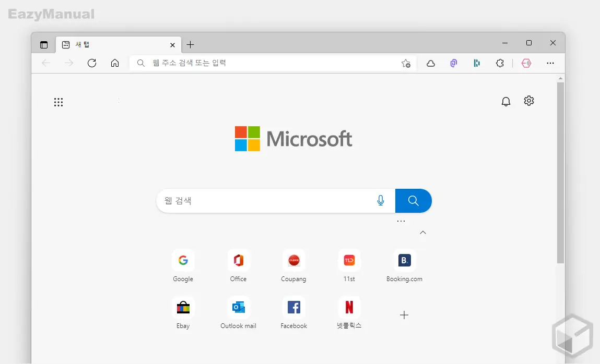Open the Ebay quick link
Viewport: 600px width, 364px height.
point(183,313)
